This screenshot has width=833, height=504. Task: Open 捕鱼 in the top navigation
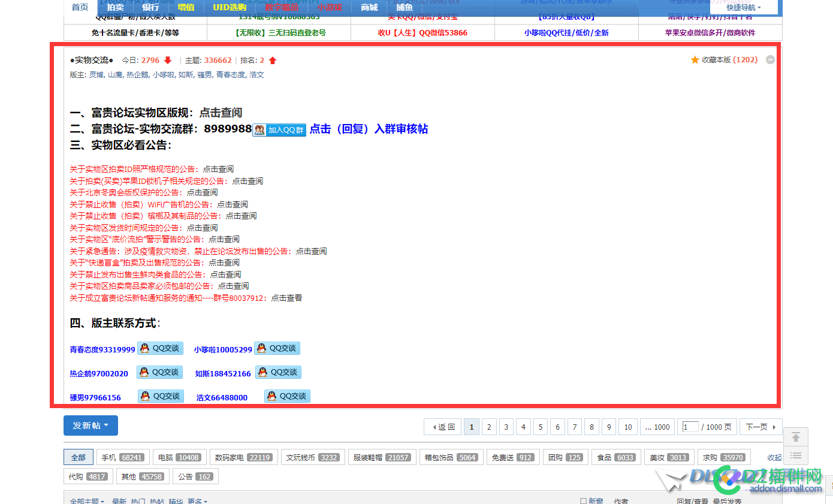405,7
